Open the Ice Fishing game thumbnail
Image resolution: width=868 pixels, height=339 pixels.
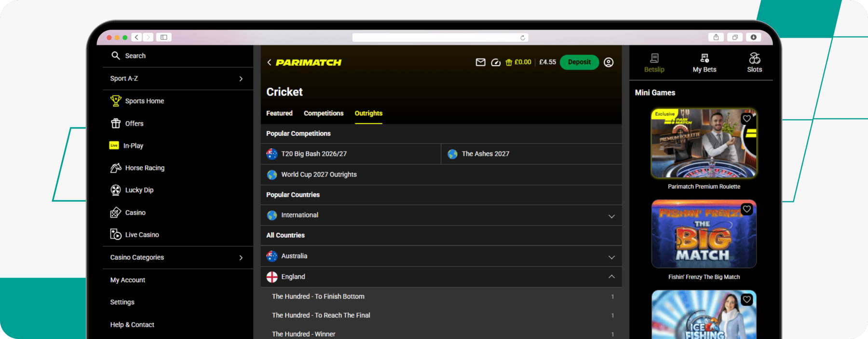[704, 314]
